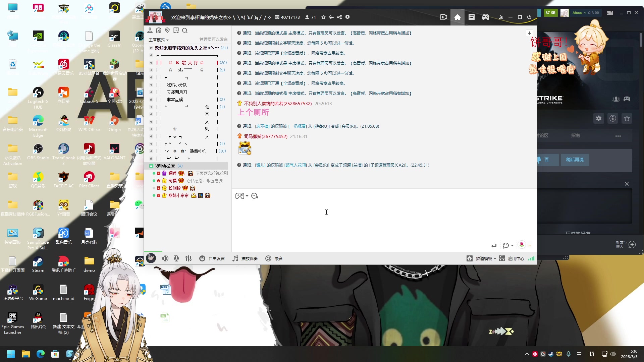Open the audio mixer settings icon

click(189, 258)
